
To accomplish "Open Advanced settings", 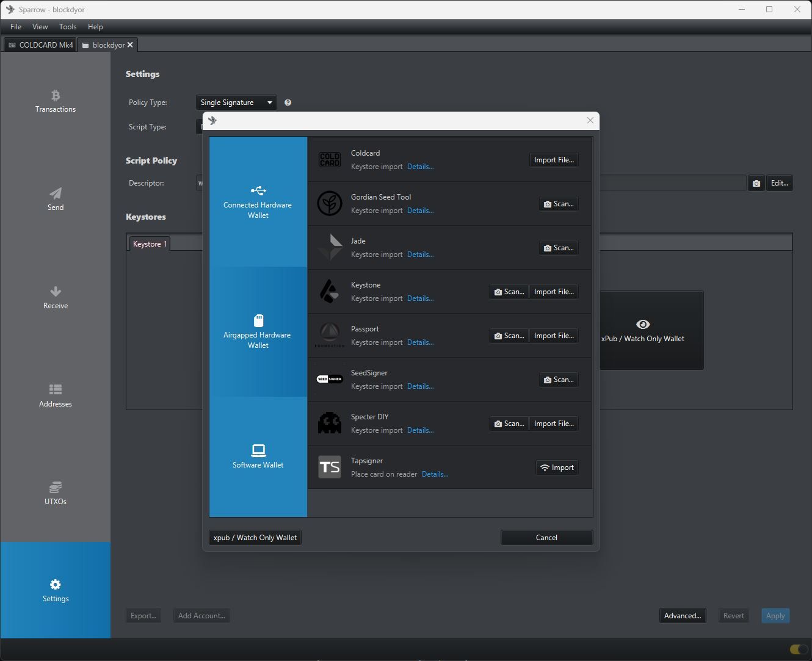I will coord(682,616).
